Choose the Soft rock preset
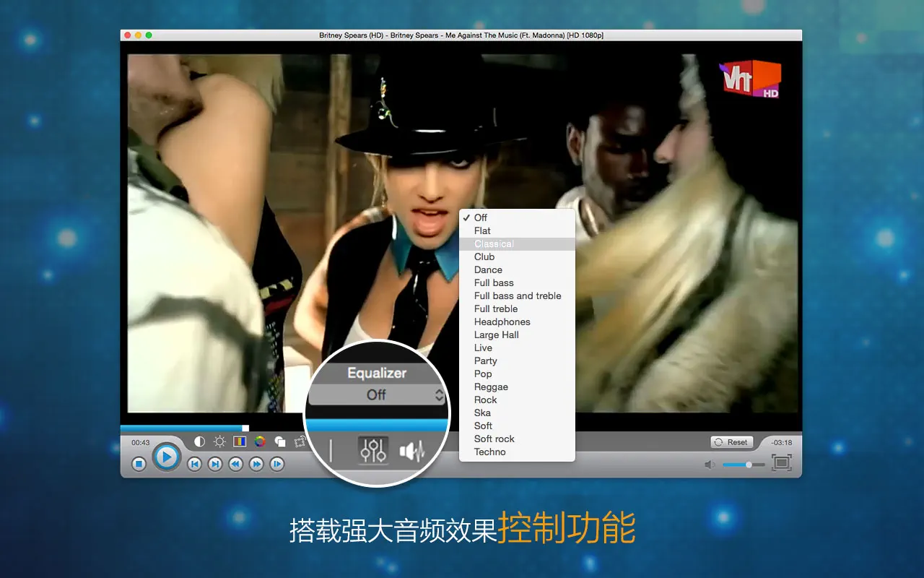The width and height of the screenshot is (924, 578). [517, 439]
